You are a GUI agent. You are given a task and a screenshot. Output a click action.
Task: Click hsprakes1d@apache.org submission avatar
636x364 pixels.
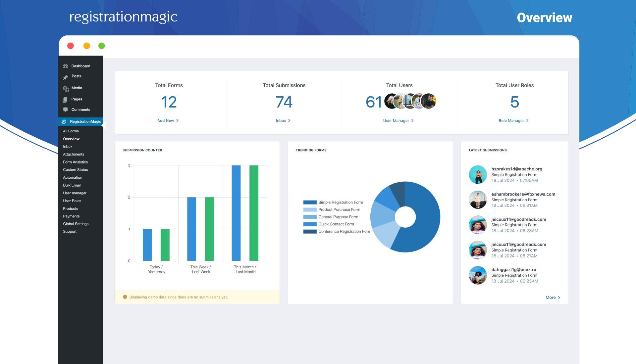tap(478, 175)
